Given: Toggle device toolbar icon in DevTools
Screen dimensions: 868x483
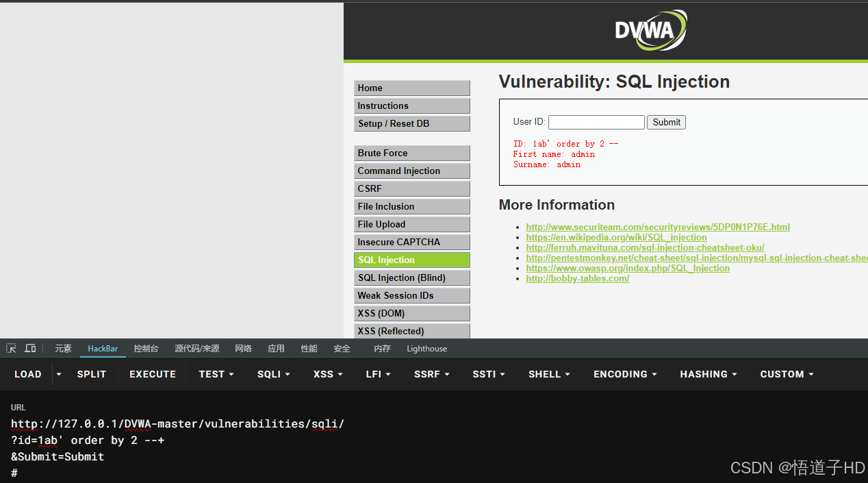Looking at the screenshot, I should 30,349.
